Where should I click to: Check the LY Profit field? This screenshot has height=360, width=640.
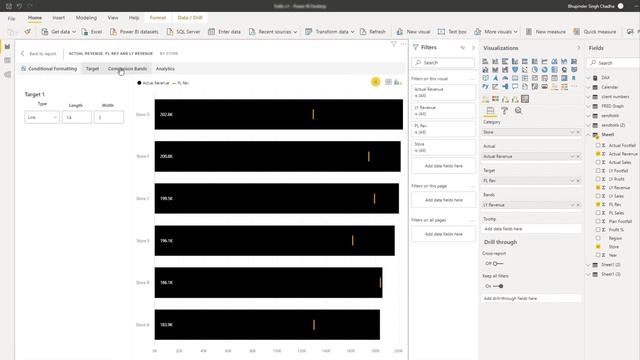598,179
